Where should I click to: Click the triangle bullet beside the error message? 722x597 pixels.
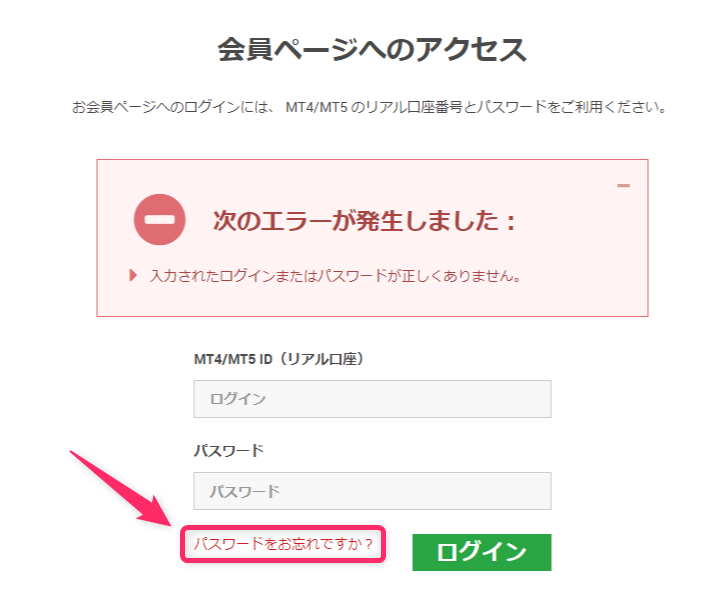tap(133, 276)
